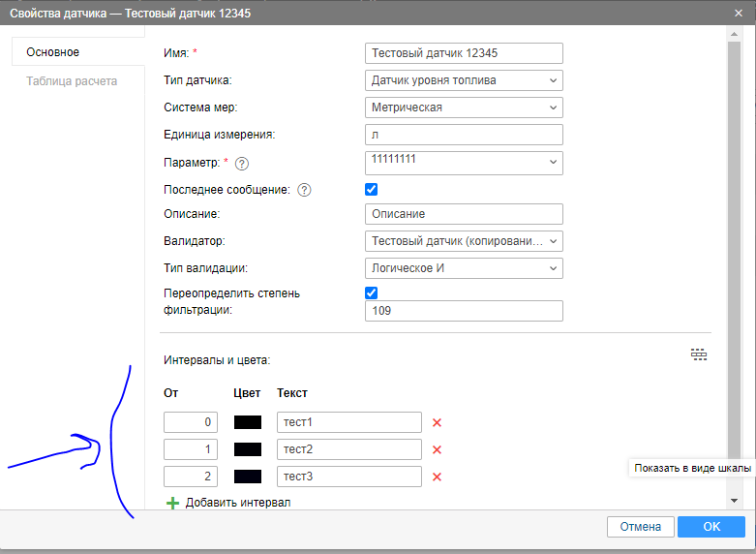Open the Тип валидации dropdown
756x554 pixels.
[x=465, y=268]
